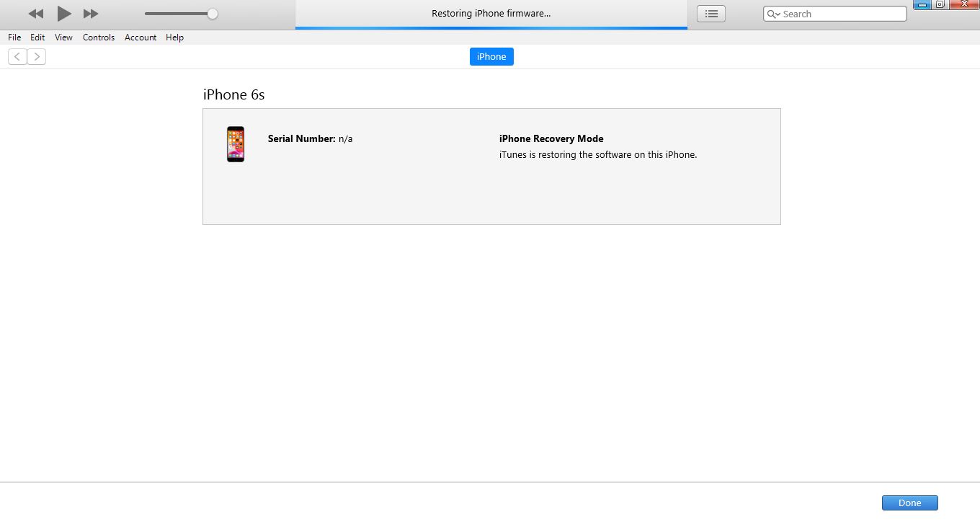
Task: Click the 'Serial Number:' label
Action: (302, 138)
